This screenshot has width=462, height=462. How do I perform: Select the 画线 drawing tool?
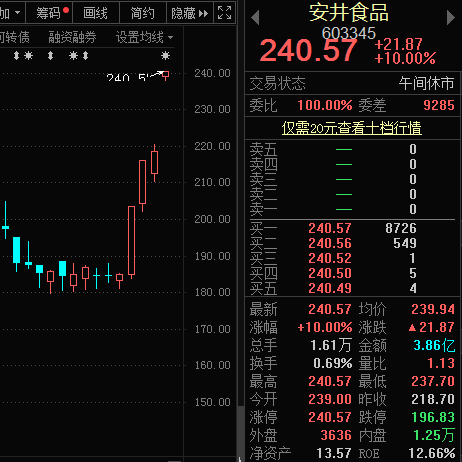pyautogui.click(x=95, y=13)
